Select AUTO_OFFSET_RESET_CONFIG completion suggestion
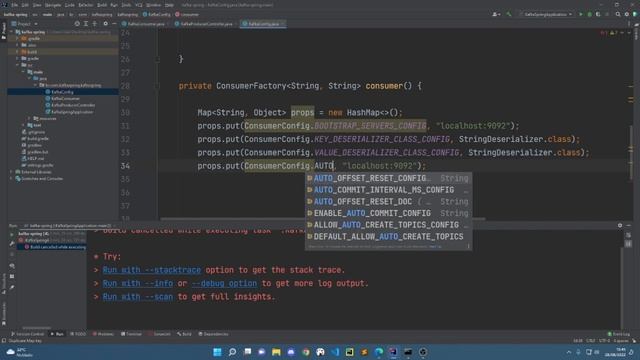This screenshot has height=360, width=640. tap(389, 178)
